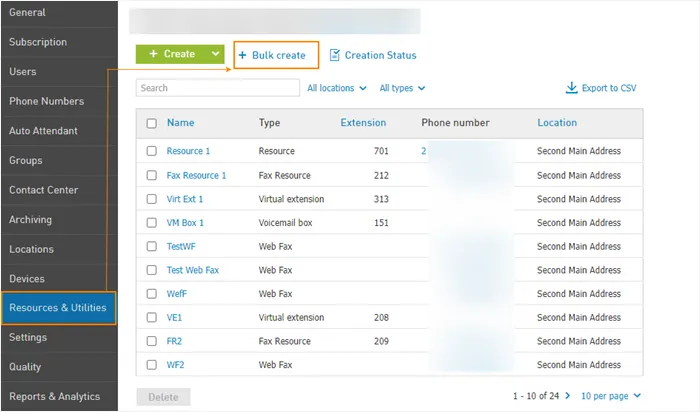Screen dimensions: 700x412
Task: Open Devices section
Action: tap(59, 279)
